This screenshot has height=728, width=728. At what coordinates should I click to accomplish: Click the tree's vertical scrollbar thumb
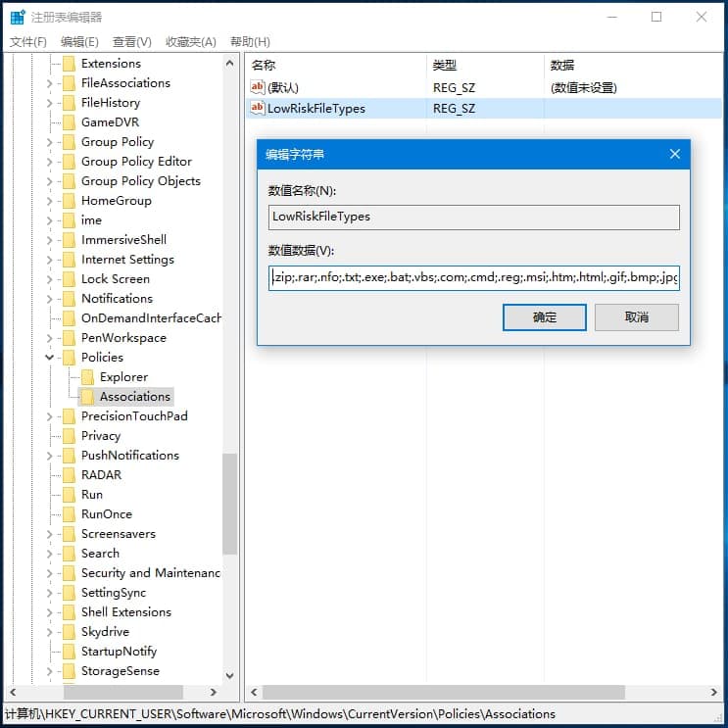(229, 504)
